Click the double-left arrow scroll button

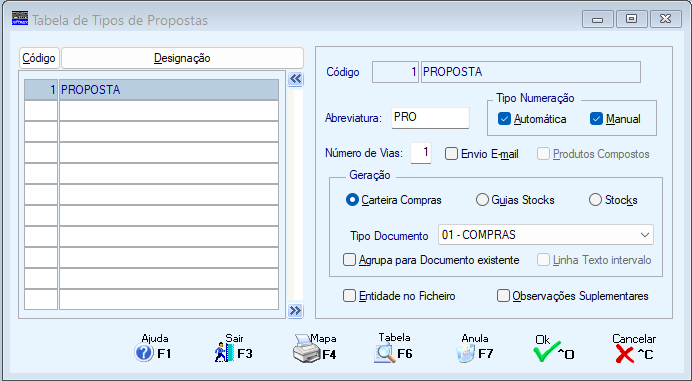[x=295, y=79]
